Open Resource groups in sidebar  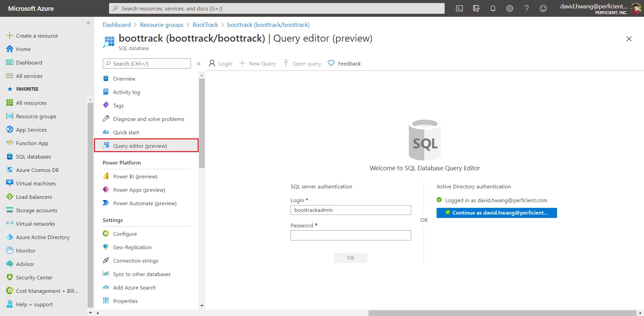(36, 116)
